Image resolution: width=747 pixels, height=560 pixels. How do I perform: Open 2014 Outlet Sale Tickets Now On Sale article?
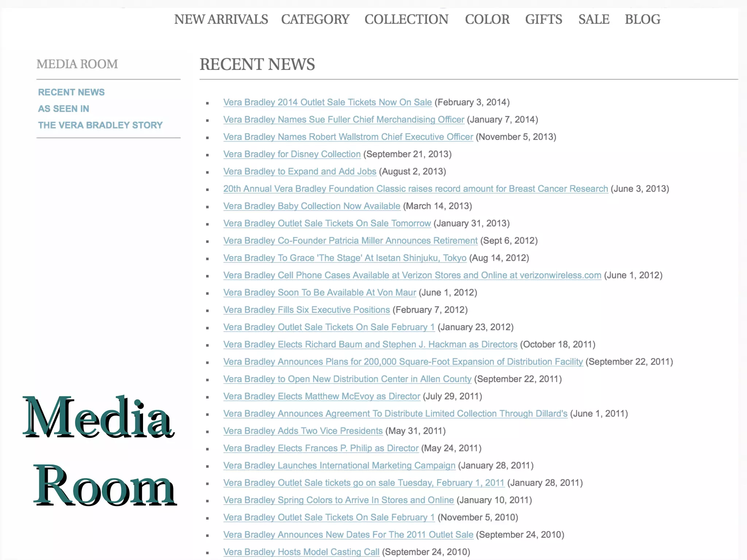[x=328, y=102]
